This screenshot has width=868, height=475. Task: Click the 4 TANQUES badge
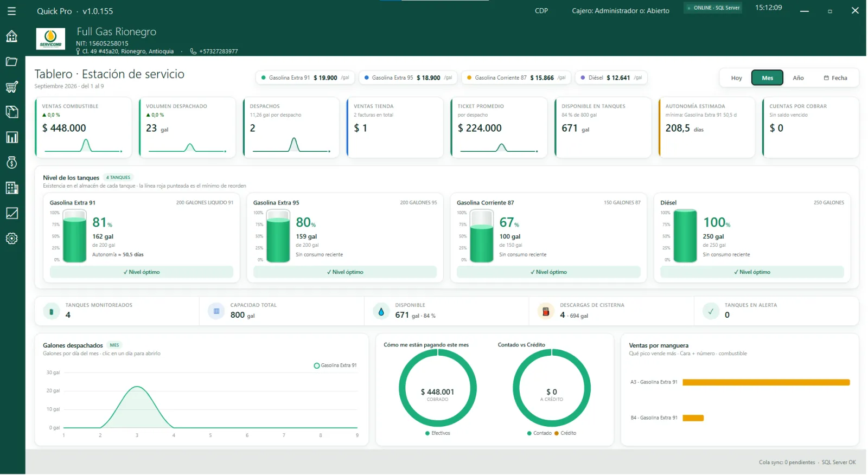(118, 178)
